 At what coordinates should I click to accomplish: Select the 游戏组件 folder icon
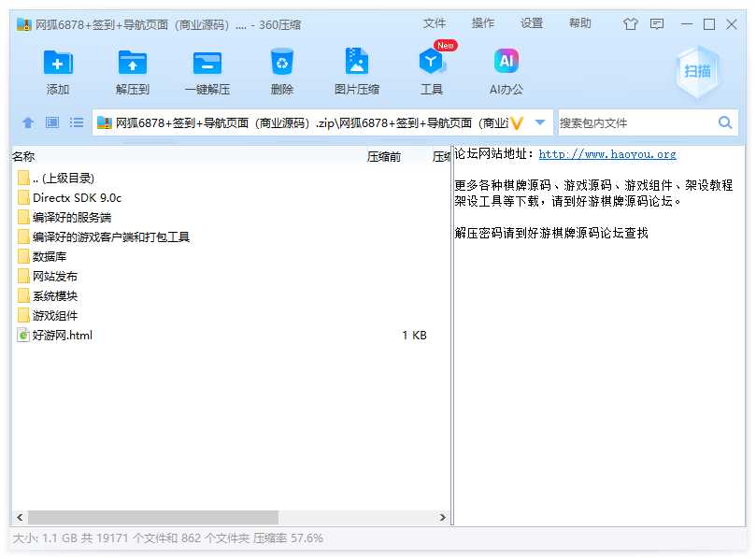23,316
